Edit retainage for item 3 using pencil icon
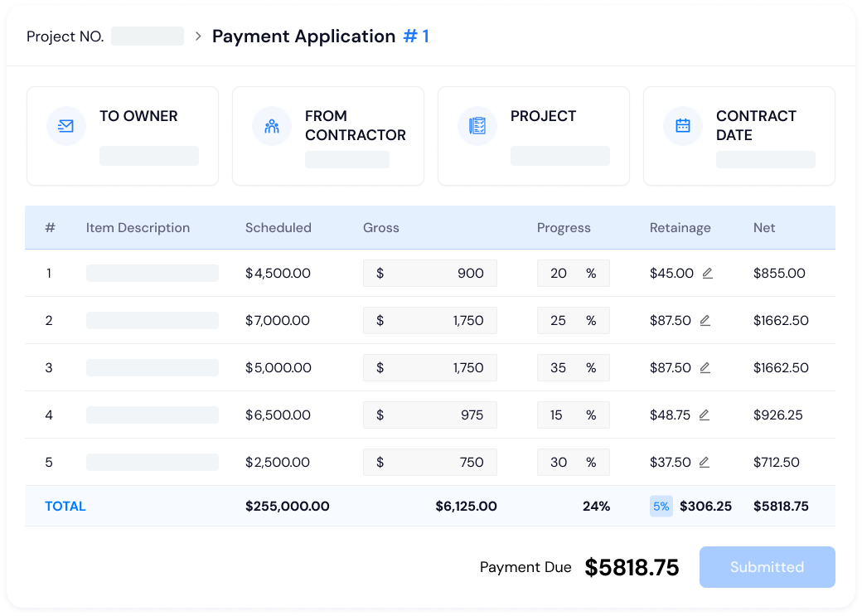Screen dimensions: 862x616 click(706, 367)
